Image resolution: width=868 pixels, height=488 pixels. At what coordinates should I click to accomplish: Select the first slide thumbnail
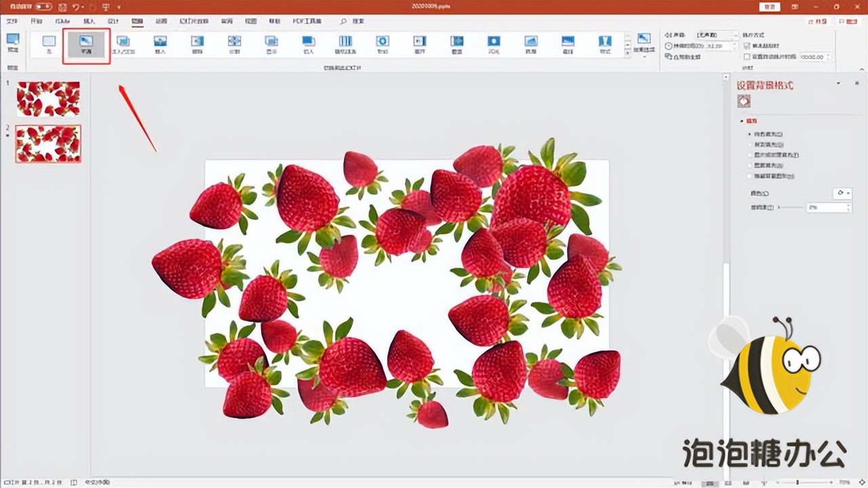pos(48,99)
